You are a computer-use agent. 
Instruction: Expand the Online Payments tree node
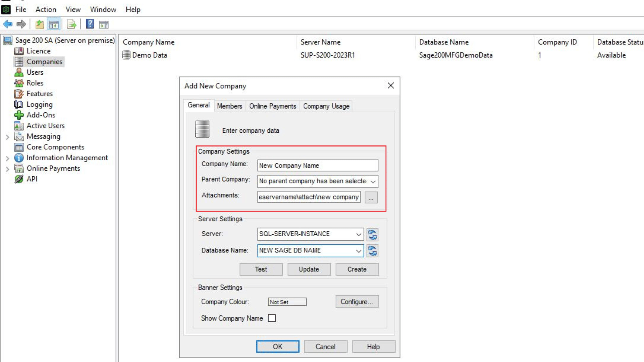(x=7, y=169)
